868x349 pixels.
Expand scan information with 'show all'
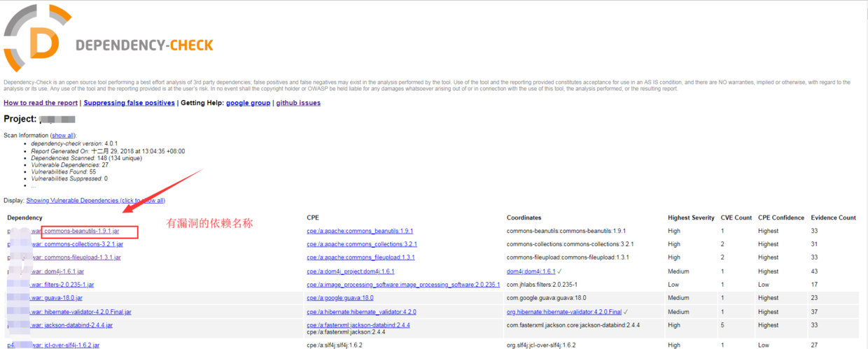pyautogui.click(x=62, y=135)
